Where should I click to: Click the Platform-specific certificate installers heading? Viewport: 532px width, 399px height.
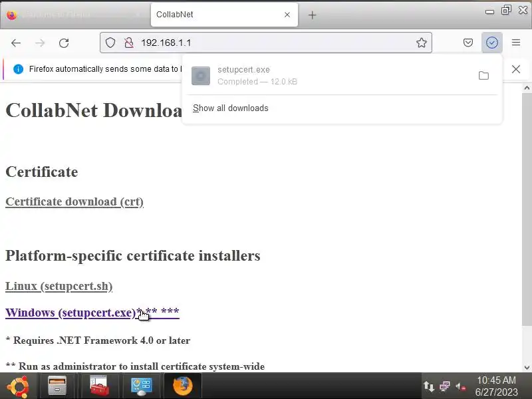(x=133, y=255)
